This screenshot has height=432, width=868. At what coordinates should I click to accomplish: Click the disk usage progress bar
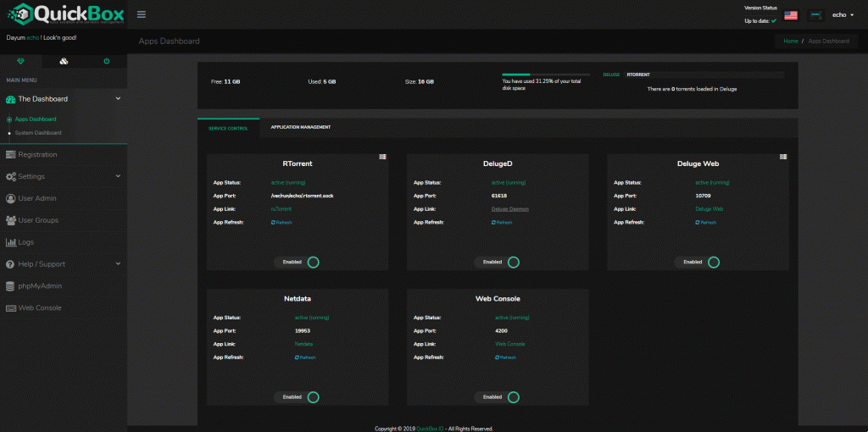pos(546,75)
